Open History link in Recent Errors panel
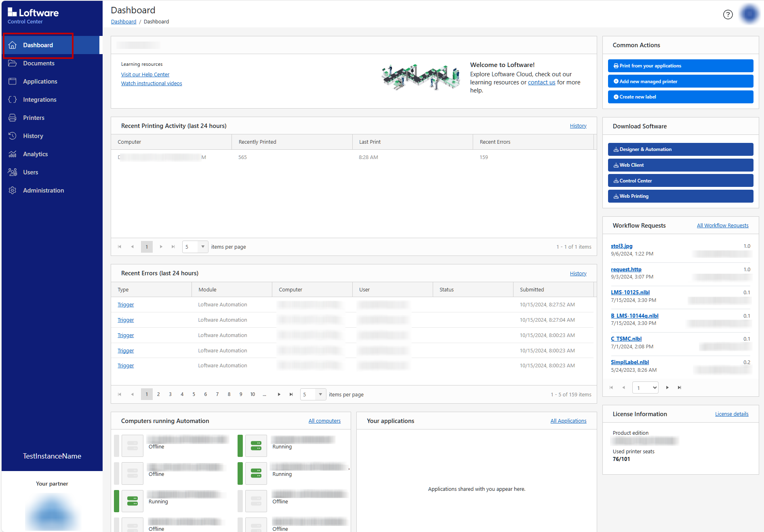This screenshot has height=532, width=764. (x=578, y=273)
